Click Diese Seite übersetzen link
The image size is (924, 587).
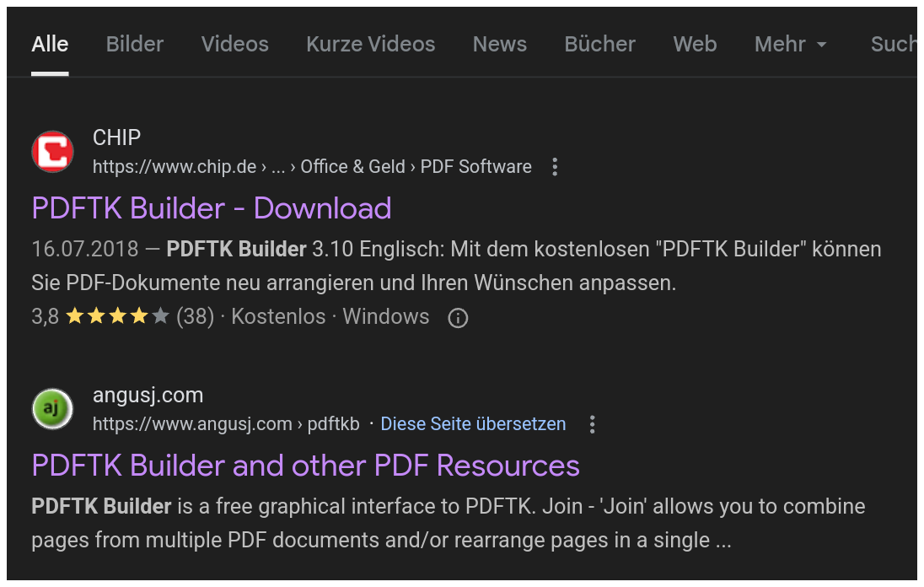coord(473,423)
